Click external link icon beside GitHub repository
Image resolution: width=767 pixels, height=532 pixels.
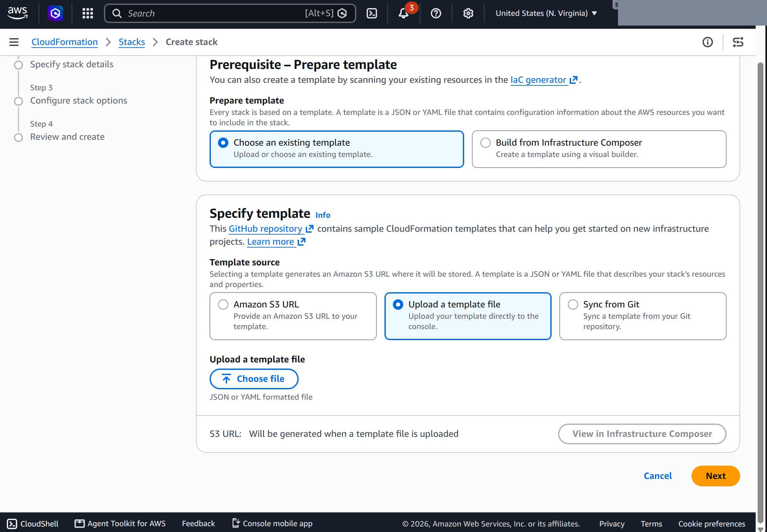[x=309, y=229]
